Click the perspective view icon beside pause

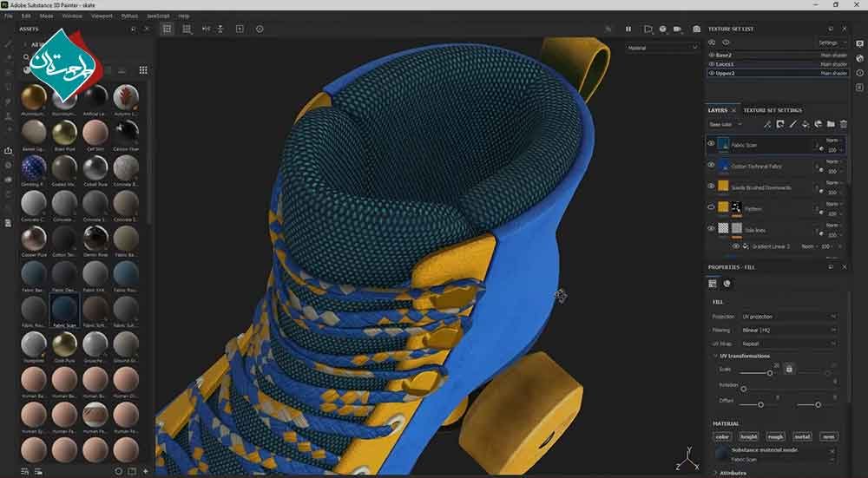648,29
